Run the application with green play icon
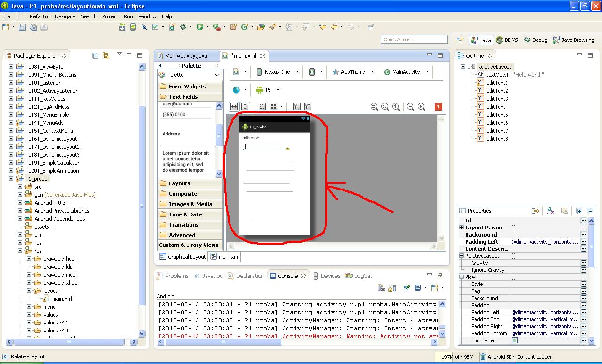The image size is (602, 364). tap(200, 27)
